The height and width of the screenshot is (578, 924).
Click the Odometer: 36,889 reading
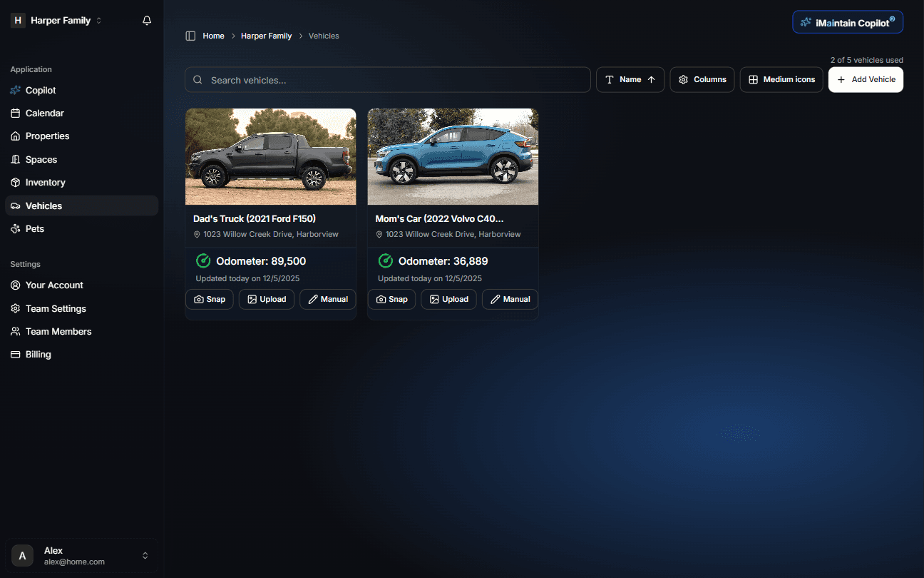[443, 261]
